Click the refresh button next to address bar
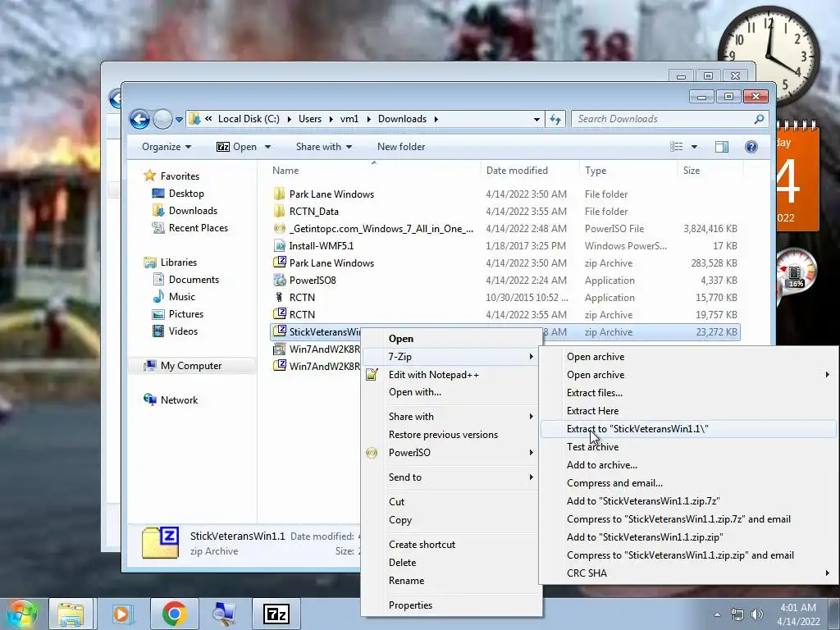Screen dimensions: 840x630 click(x=555, y=119)
